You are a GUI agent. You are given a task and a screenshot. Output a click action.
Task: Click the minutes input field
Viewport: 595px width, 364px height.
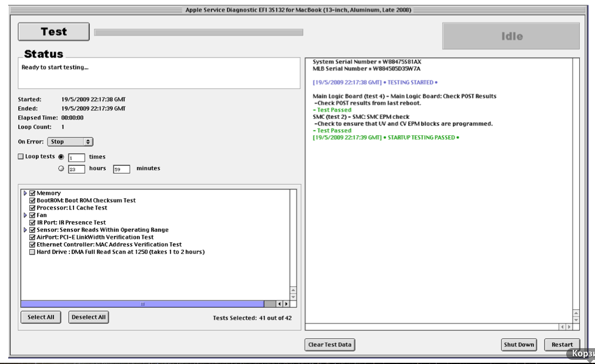click(x=122, y=169)
